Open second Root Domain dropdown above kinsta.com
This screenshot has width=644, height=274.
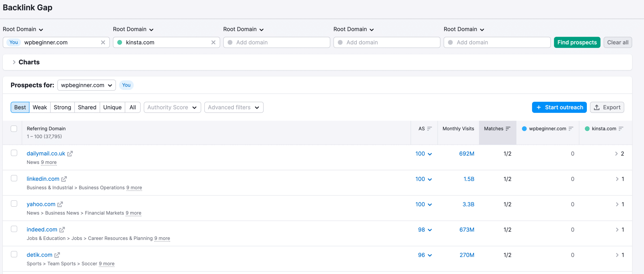pyautogui.click(x=133, y=29)
